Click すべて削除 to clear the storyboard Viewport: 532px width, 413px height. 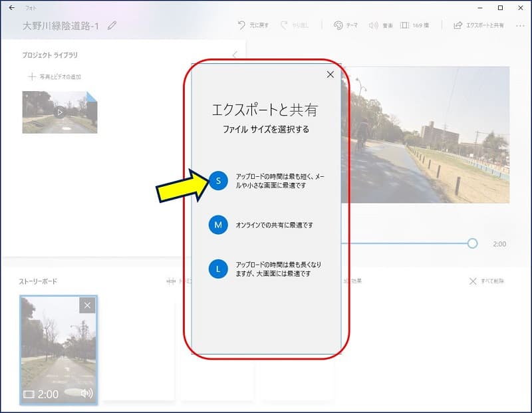[x=486, y=281]
